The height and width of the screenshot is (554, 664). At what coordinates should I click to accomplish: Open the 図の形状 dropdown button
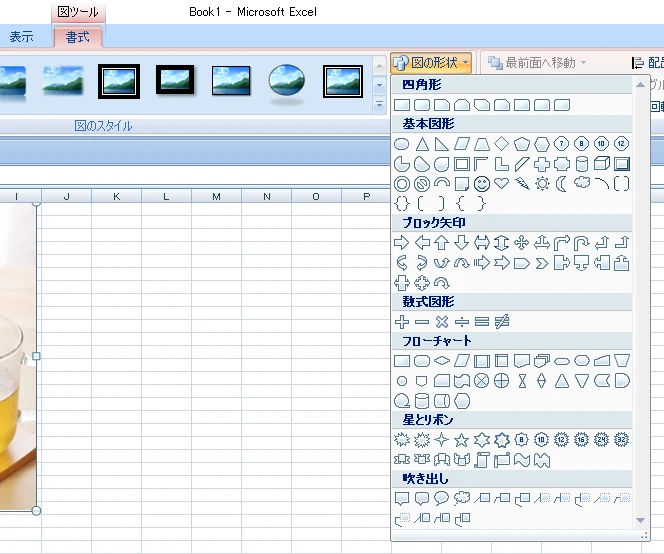pyautogui.click(x=431, y=63)
